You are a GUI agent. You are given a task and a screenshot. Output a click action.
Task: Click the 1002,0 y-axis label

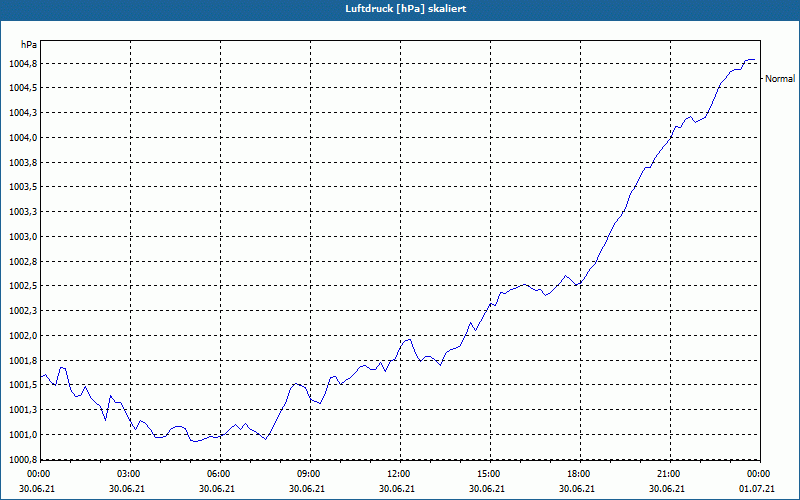(23, 336)
